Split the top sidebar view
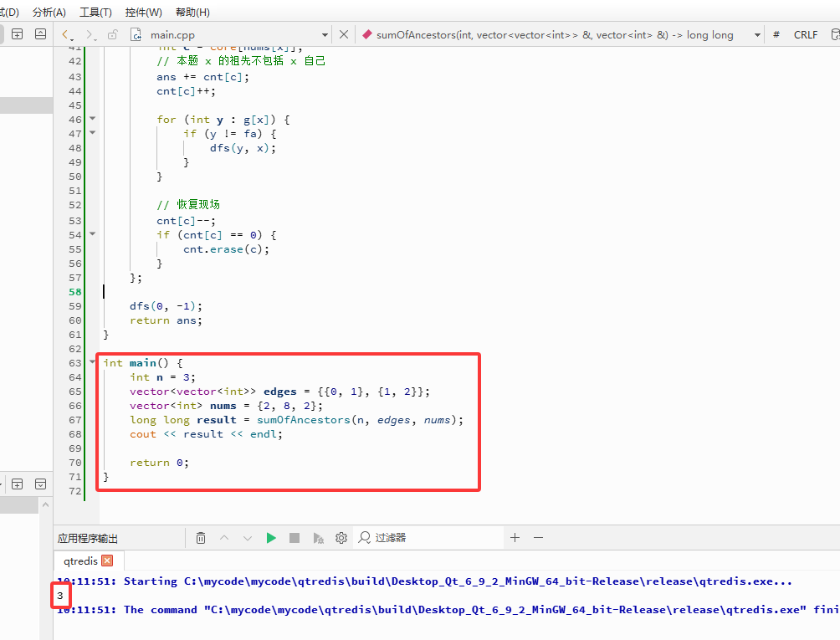 point(17,34)
